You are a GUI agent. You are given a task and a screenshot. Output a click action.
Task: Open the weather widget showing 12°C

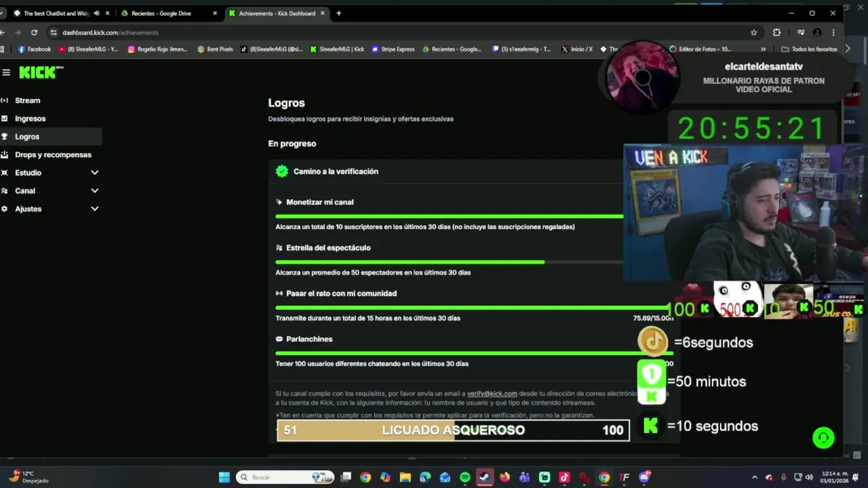[x=28, y=477]
